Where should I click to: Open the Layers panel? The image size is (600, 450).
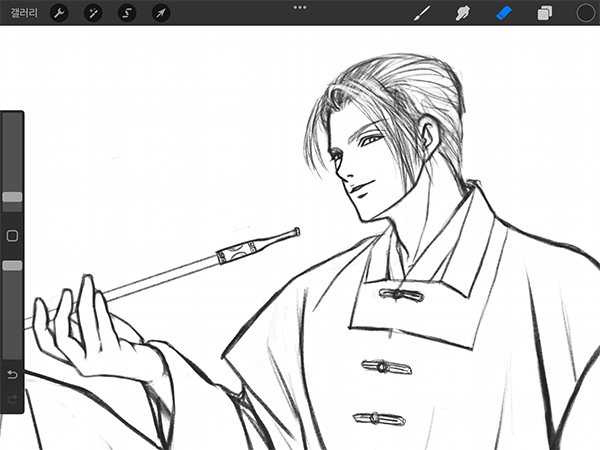click(545, 13)
